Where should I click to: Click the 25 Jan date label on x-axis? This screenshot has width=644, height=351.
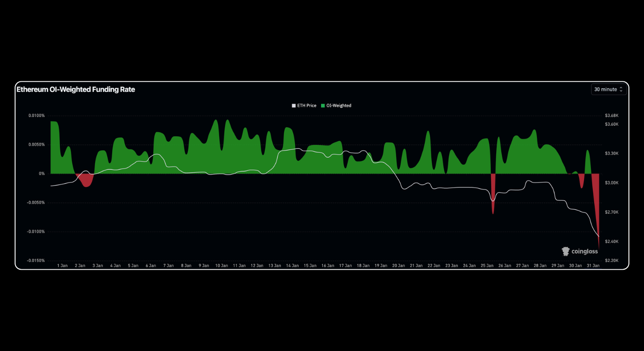coord(487,265)
